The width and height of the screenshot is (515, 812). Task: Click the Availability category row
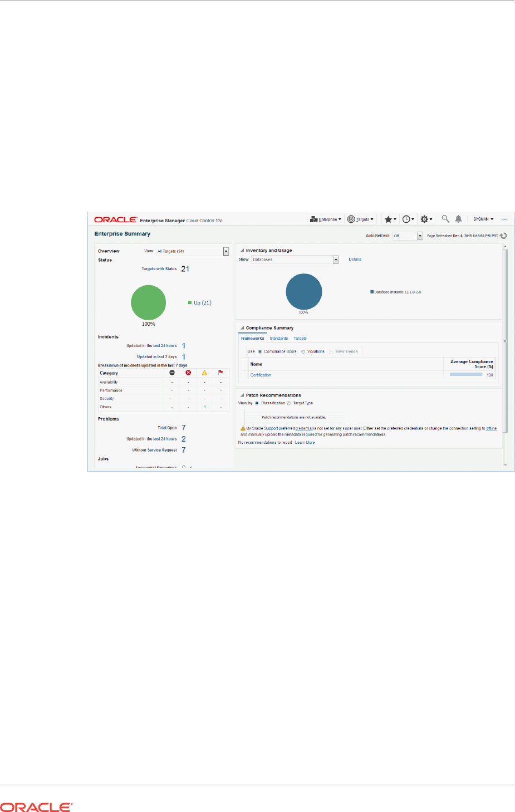[164, 382]
